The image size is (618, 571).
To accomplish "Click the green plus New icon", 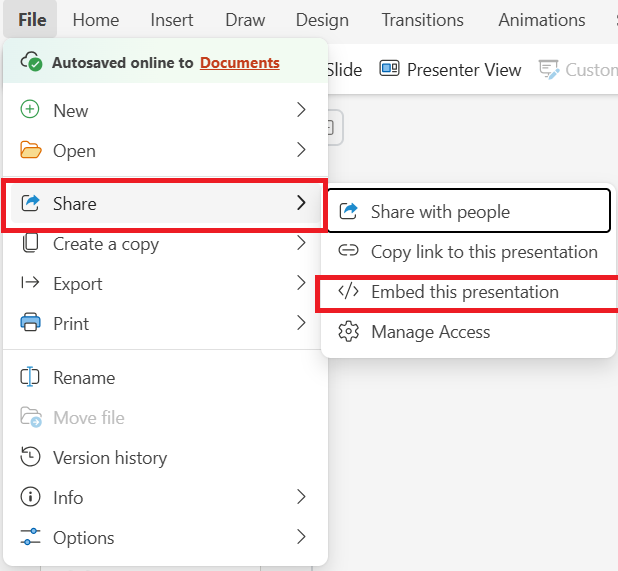I will pos(30,109).
